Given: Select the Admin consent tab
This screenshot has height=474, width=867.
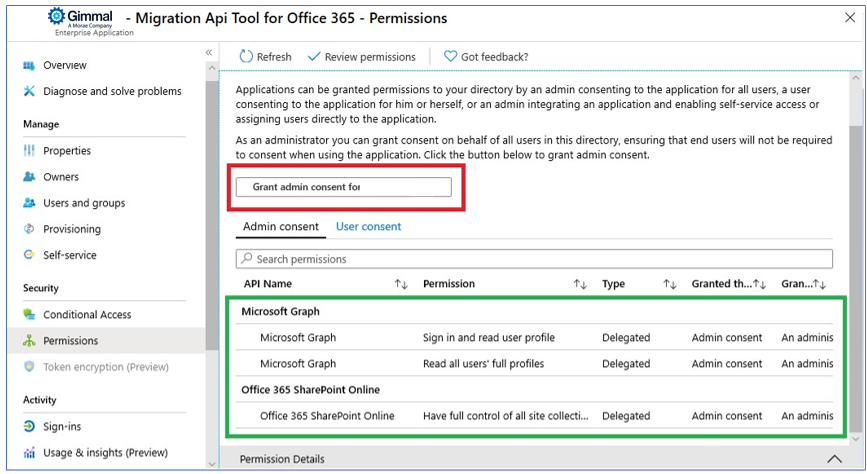Looking at the screenshot, I should (x=281, y=227).
